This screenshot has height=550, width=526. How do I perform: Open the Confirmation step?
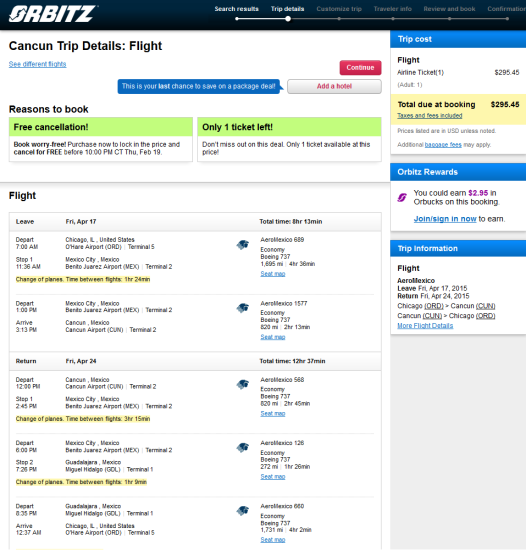click(x=506, y=9)
